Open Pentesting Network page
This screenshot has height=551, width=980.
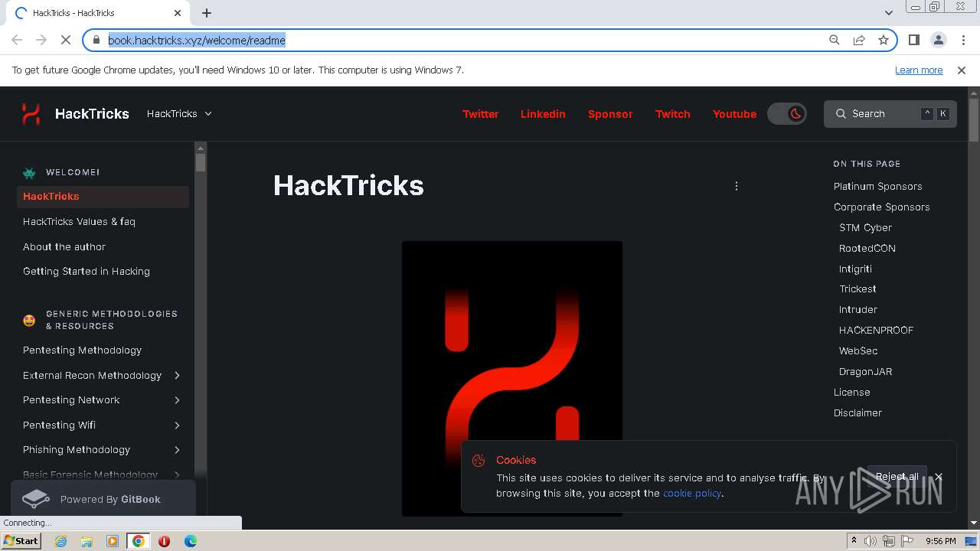pyautogui.click(x=71, y=400)
